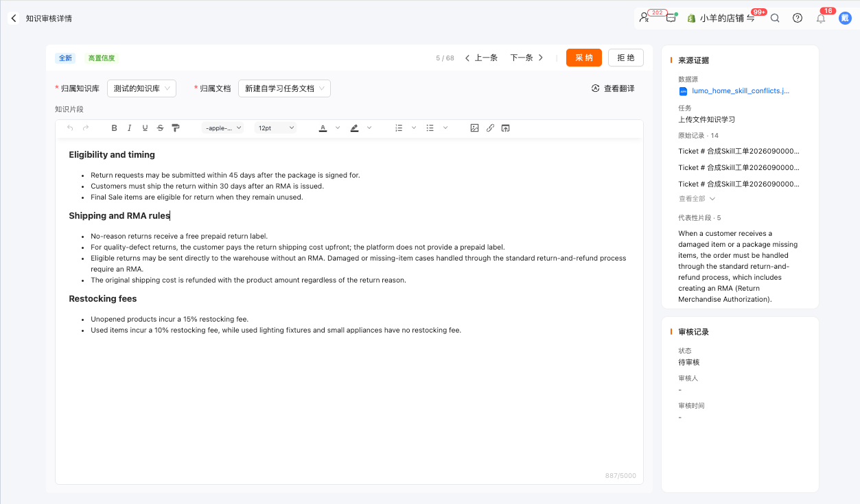Open notifications bell icon
860x504 pixels.
(x=821, y=19)
